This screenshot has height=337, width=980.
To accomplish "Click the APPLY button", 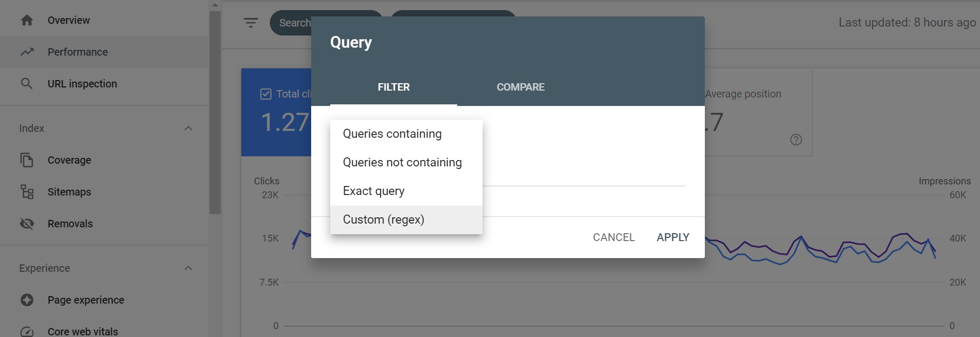I will pyautogui.click(x=673, y=237).
